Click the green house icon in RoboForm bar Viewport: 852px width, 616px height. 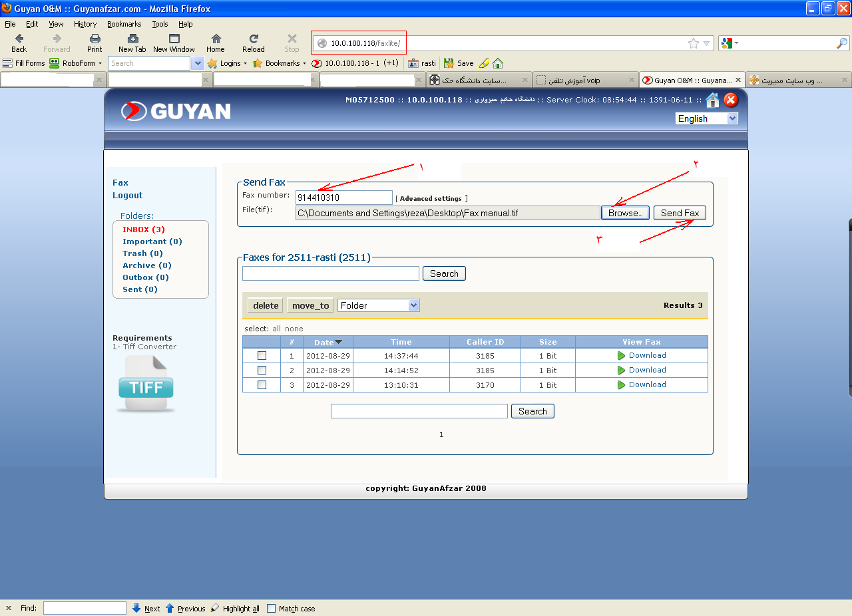[x=498, y=63]
